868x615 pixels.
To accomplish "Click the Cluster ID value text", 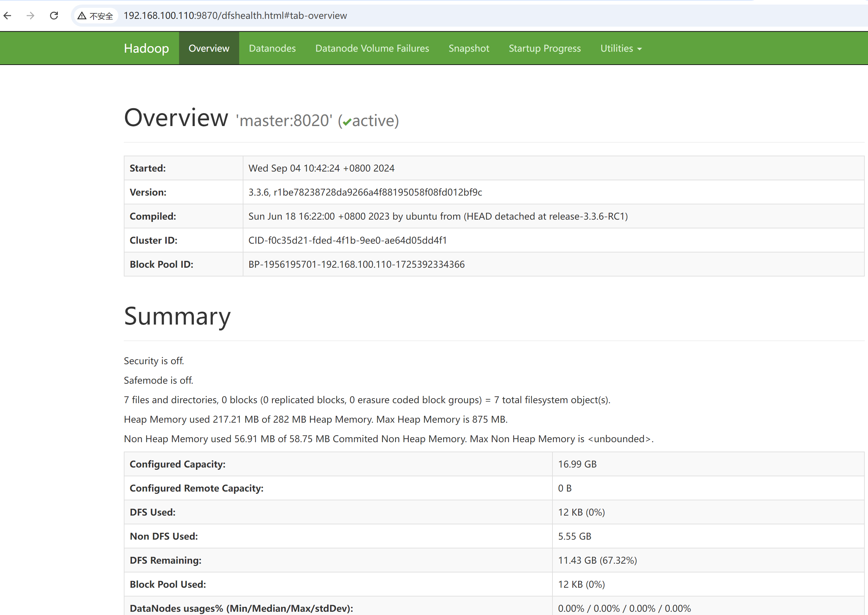I will 347,240.
